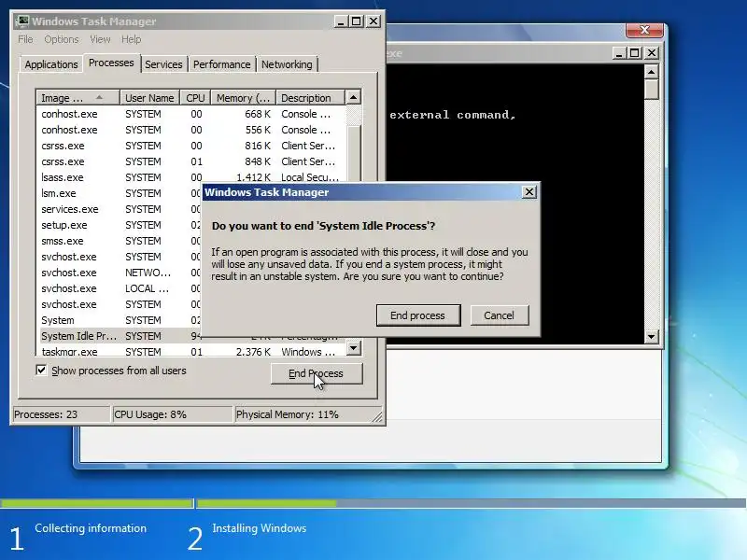
Task: Sort by User Name column header
Action: click(x=149, y=98)
